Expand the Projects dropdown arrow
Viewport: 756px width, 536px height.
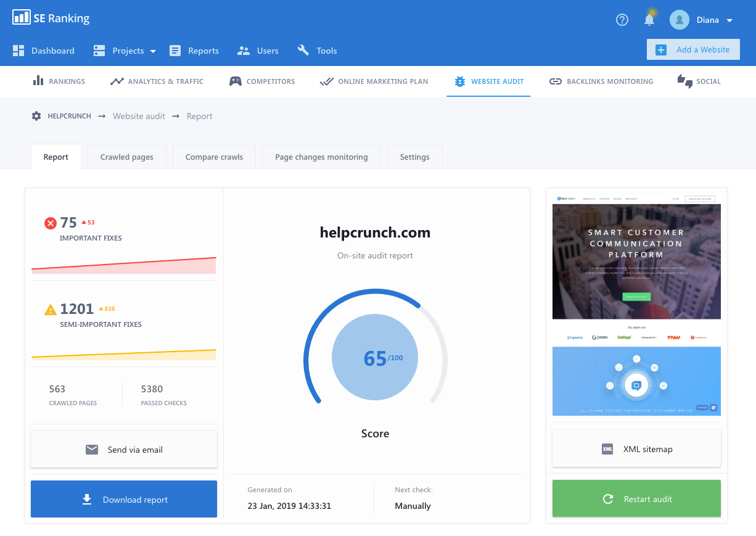tap(153, 51)
